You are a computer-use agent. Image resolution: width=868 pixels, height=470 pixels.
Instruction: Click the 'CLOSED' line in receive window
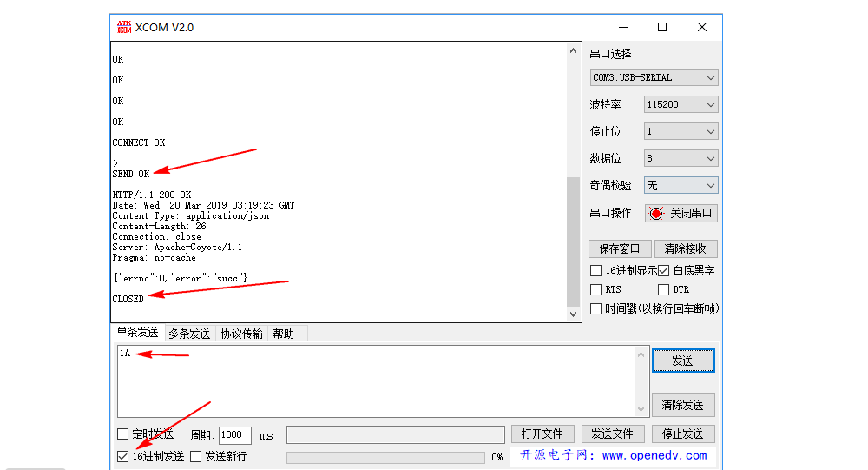[x=128, y=300]
